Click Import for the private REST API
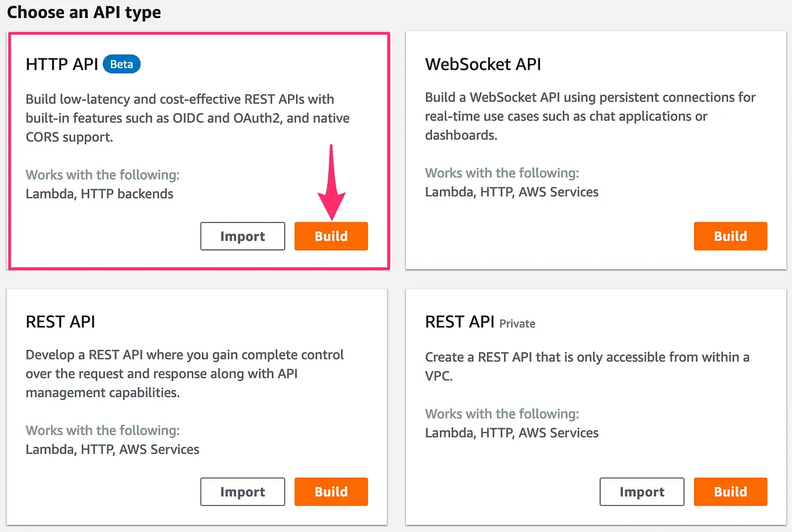The height and width of the screenshot is (532, 792). 642,491
